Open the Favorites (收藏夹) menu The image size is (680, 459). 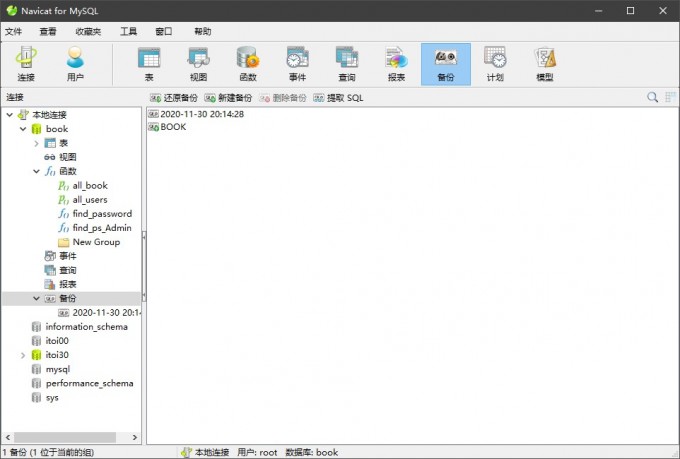coord(88,32)
